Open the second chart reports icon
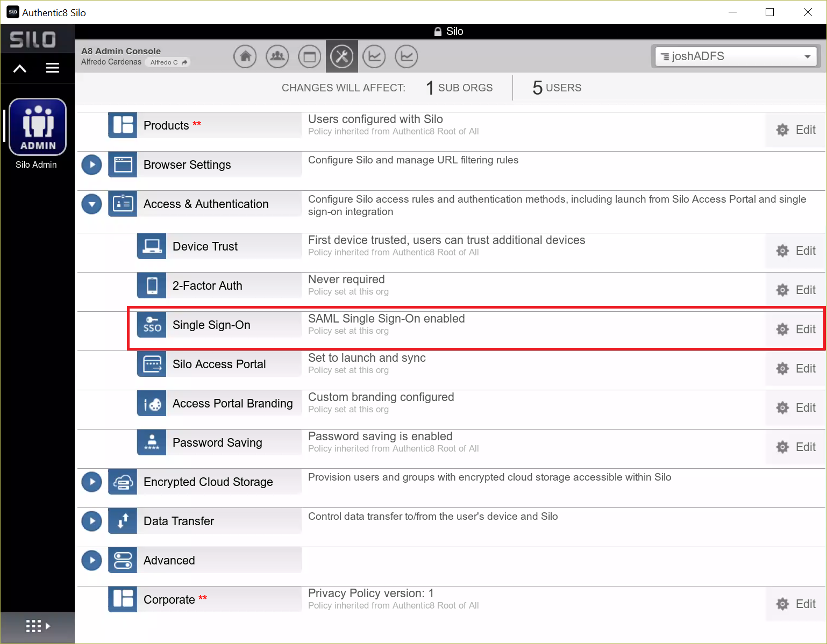Screen dimensions: 827x644 pyautogui.click(x=407, y=56)
